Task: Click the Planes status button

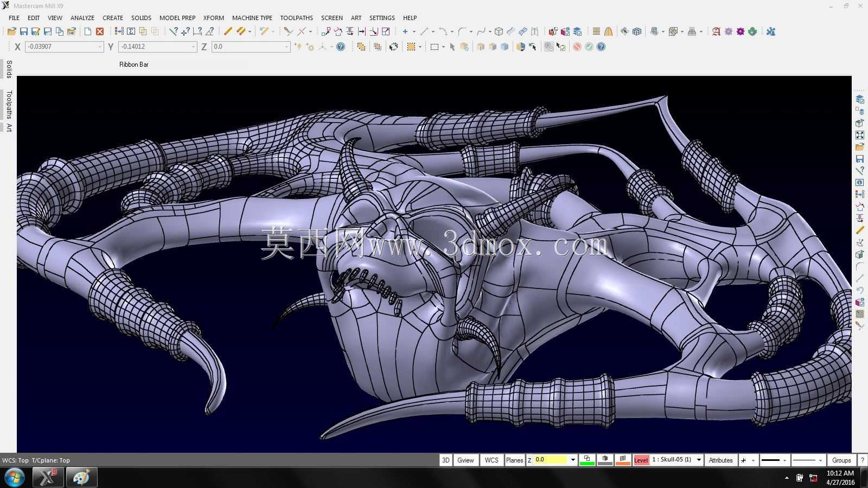Action: (514, 460)
